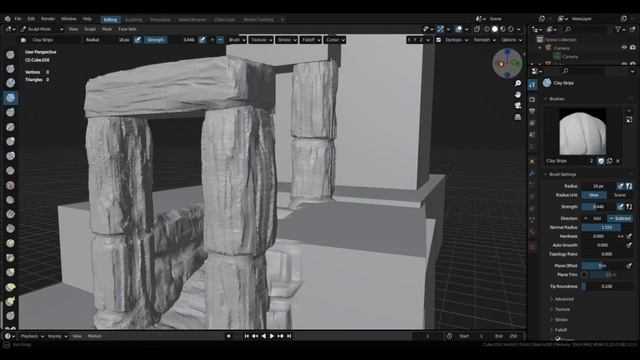The image size is (640, 360).
Task: Expand the Advanced brush panel
Action: click(564, 299)
